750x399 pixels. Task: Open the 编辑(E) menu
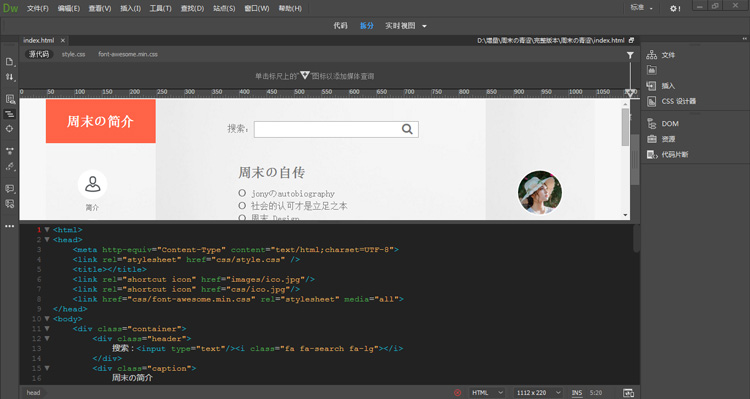tap(69, 8)
